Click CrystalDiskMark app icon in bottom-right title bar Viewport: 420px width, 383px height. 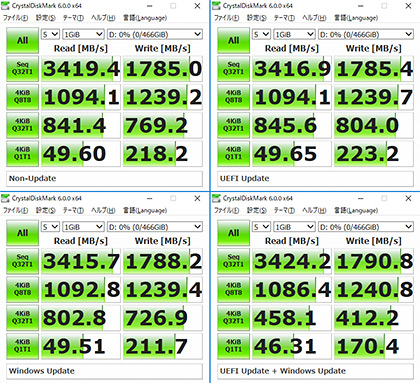(216, 198)
